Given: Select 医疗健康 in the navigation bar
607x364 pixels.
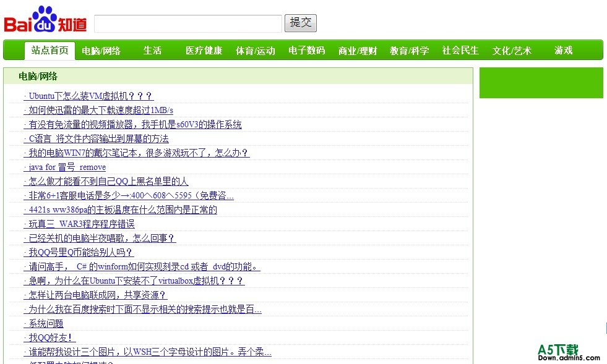Looking at the screenshot, I should tap(204, 51).
